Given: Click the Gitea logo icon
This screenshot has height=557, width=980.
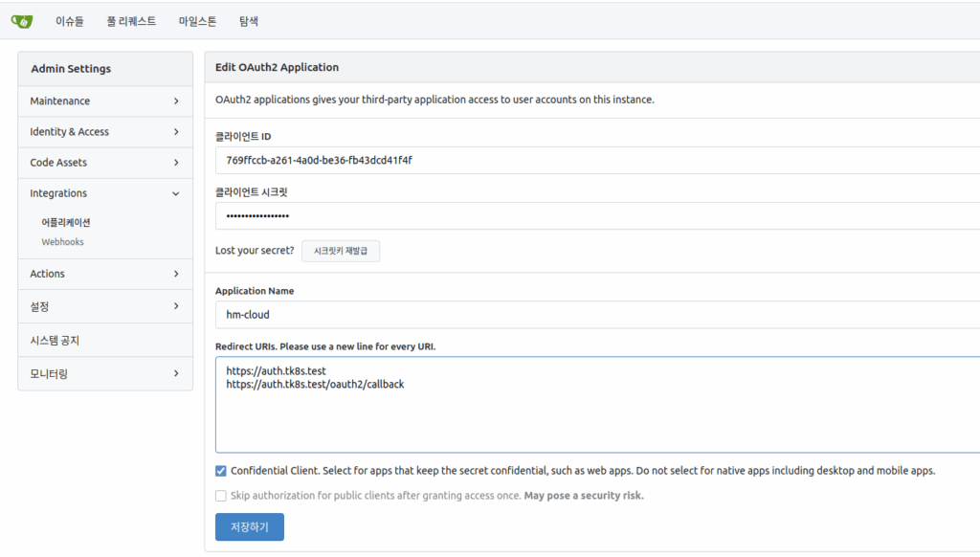Looking at the screenshot, I should 21,20.
